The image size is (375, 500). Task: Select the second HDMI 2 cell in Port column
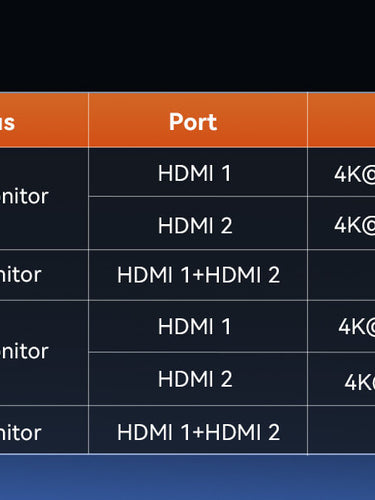pos(198,379)
